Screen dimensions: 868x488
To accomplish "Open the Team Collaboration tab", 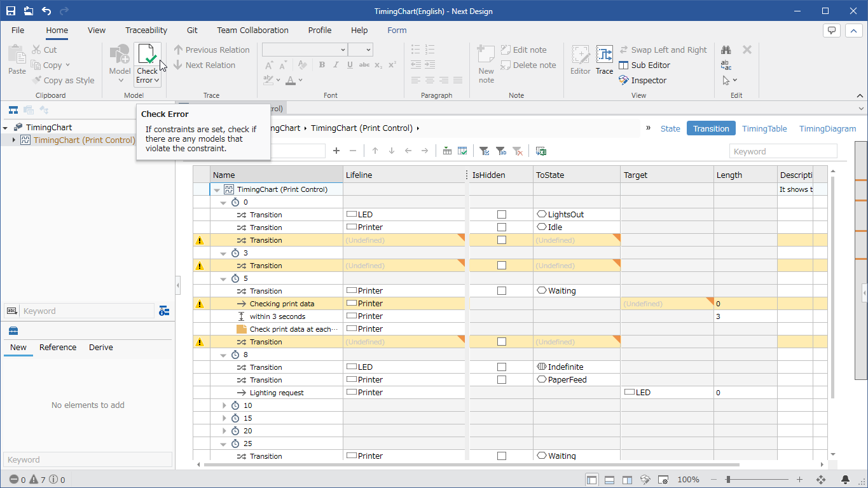I will [x=252, y=30].
